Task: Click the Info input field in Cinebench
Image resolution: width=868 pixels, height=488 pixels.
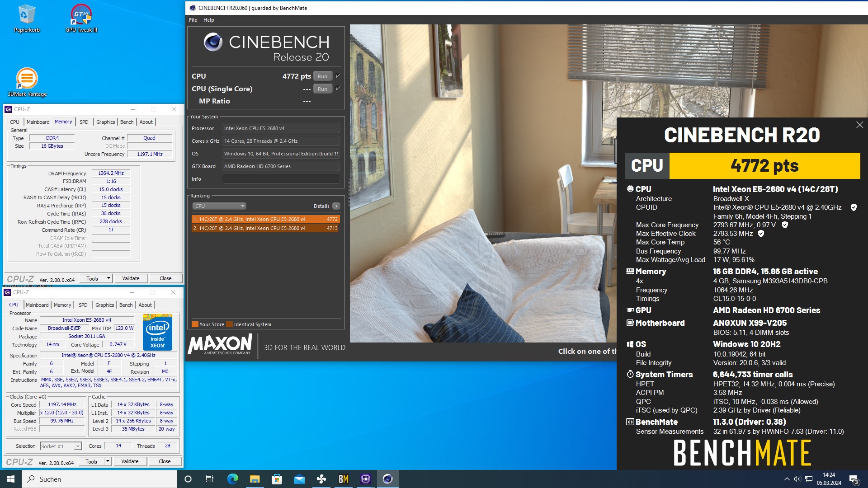Action: 281,179
